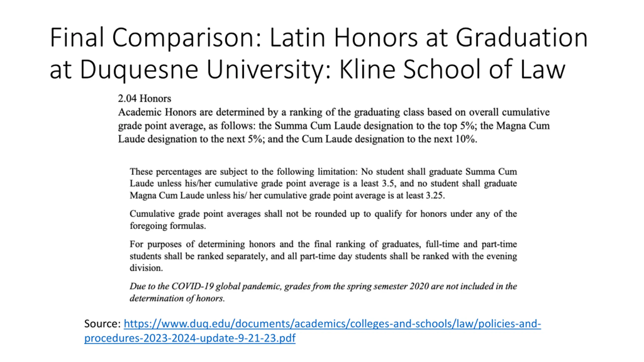Click the "Source:" label before the link
644x362 pixels.
103,324
